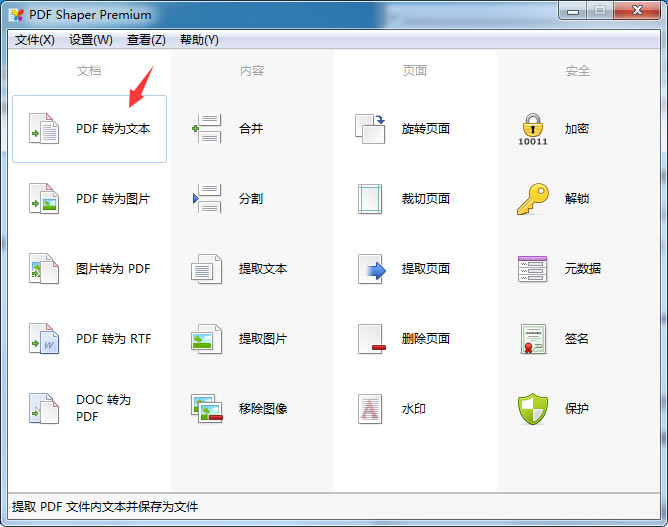Click the 分割 split icon

point(207,199)
